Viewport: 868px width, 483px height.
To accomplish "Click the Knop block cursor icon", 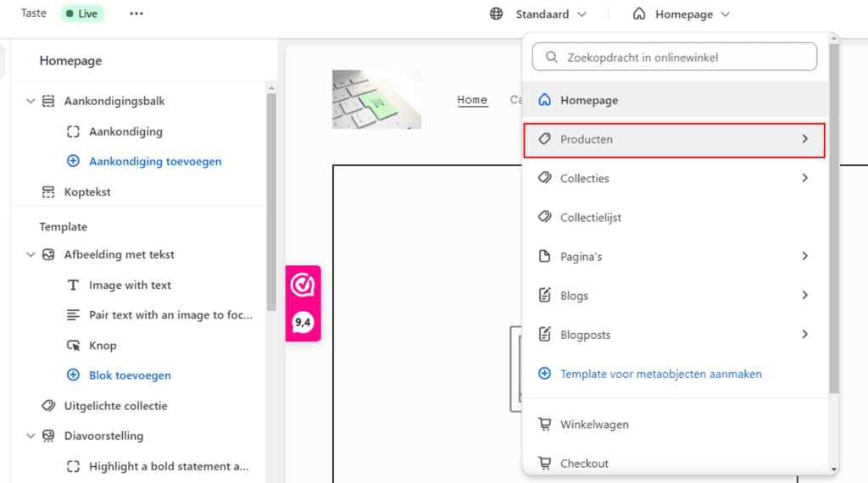I will [x=73, y=346].
